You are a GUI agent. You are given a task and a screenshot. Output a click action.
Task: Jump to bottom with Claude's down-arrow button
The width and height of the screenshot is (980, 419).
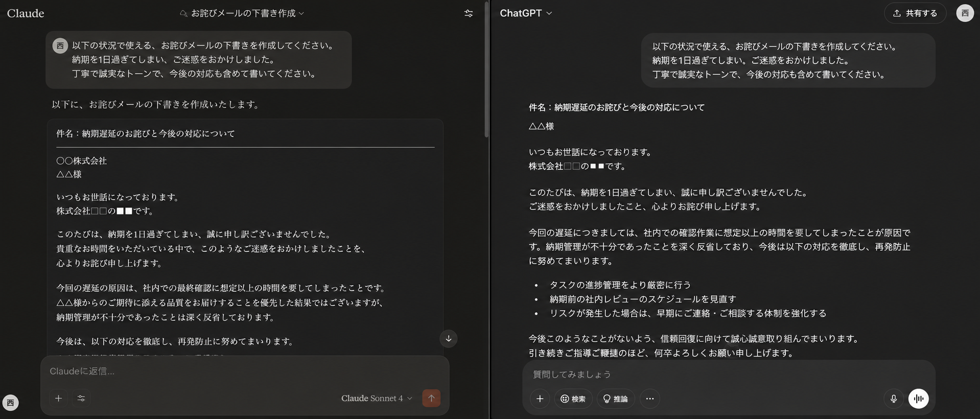(x=449, y=338)
